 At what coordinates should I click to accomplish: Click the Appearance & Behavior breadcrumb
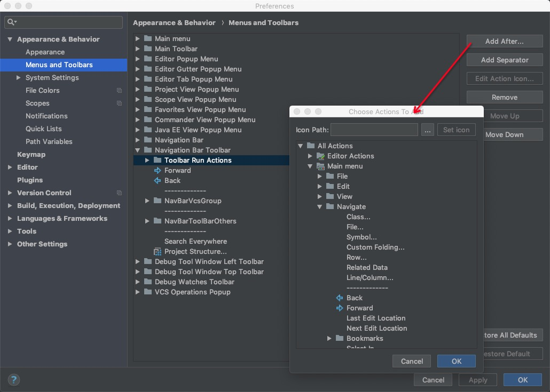point(174,22)
